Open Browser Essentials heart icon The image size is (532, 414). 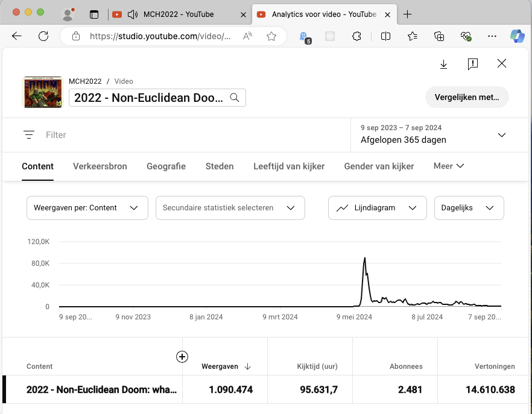coord(466,36)
